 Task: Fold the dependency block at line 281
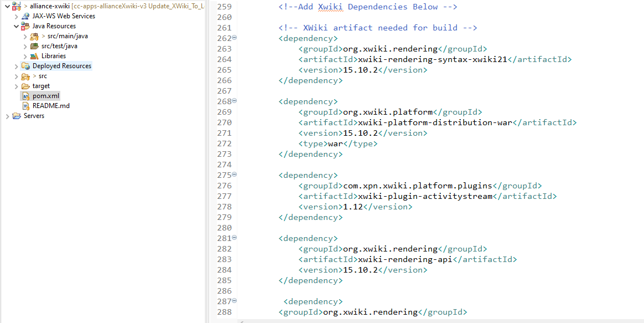point(235,238)
